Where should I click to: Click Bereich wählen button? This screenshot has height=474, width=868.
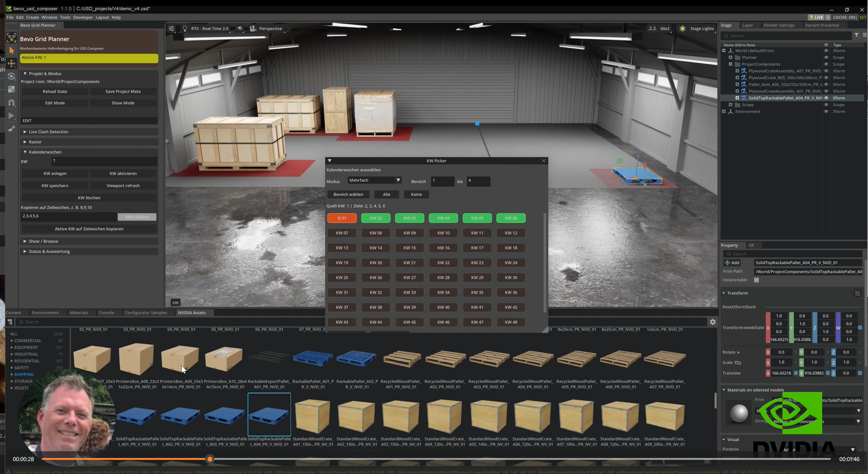coord(348,194)
